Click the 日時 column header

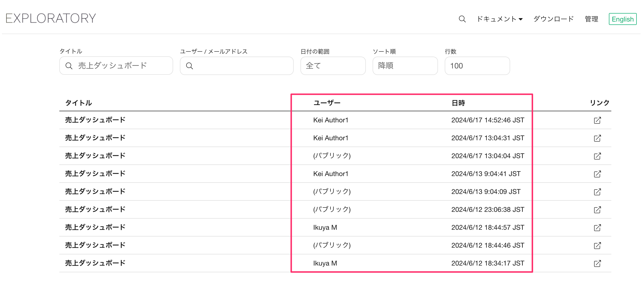coord(458,103)
